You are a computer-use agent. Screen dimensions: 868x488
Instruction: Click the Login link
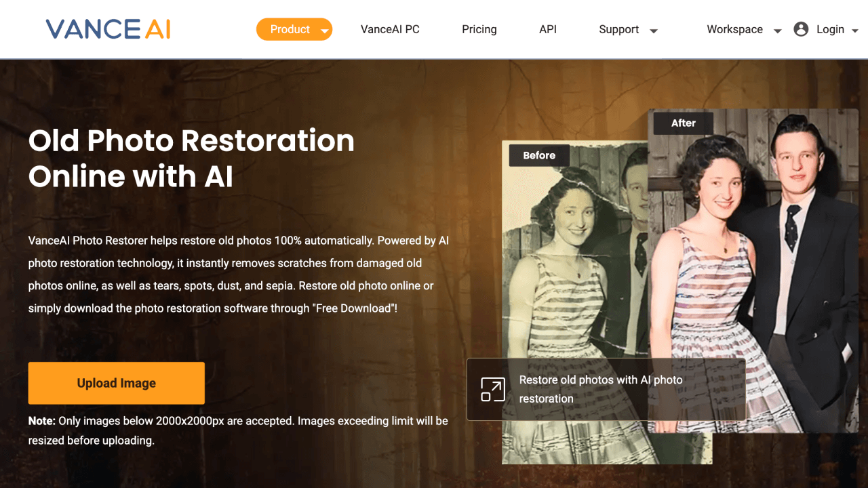[830, 29]
